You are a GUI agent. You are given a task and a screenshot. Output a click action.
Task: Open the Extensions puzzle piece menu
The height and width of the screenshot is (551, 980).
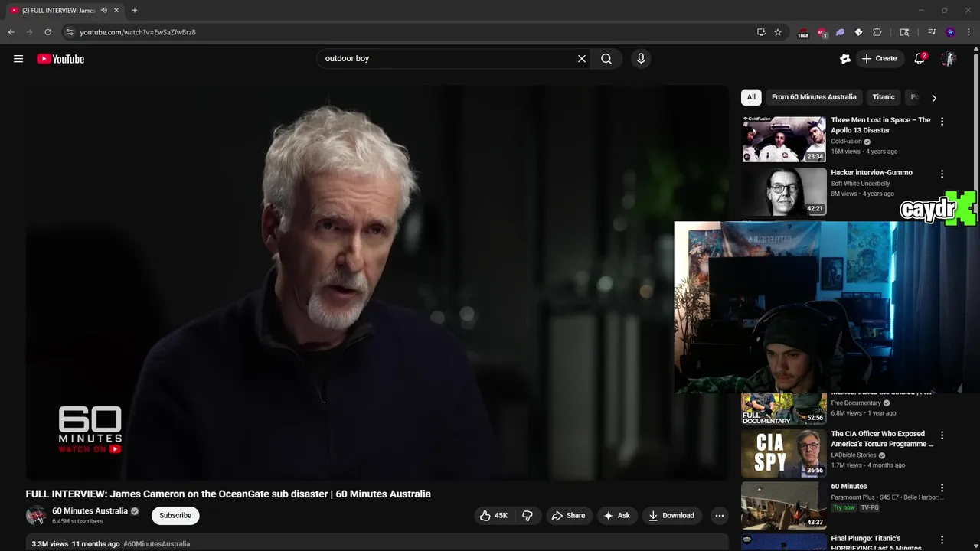point(877,32)
